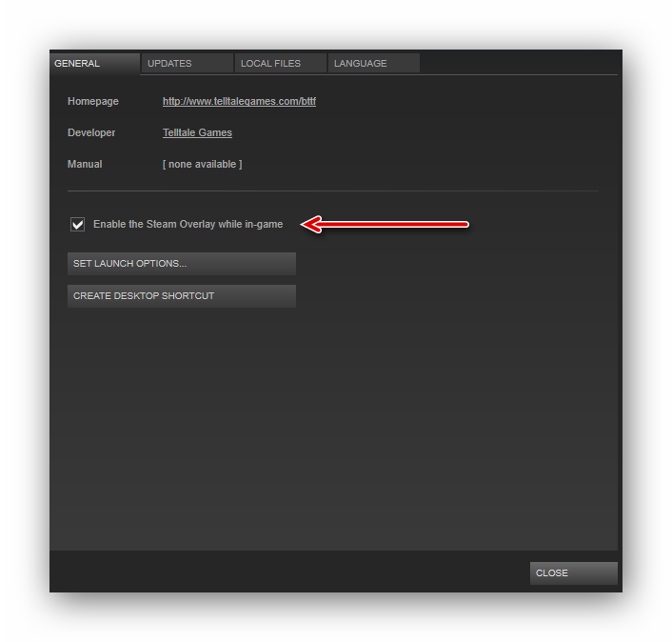Open the telltalegames.com/bttf homepage link
This screenshot has width=672, height=642.
[239, 101]
